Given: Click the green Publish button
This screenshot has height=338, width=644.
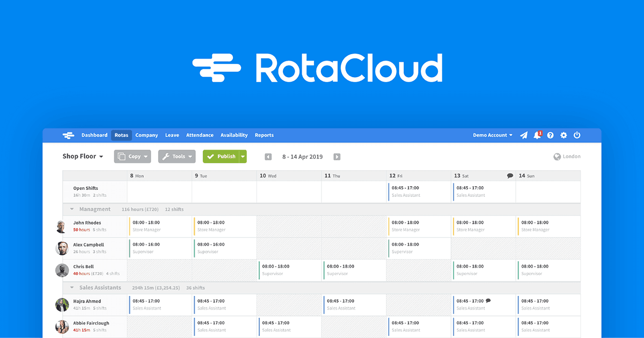Looking at the screenshot, I should [221, 156].
